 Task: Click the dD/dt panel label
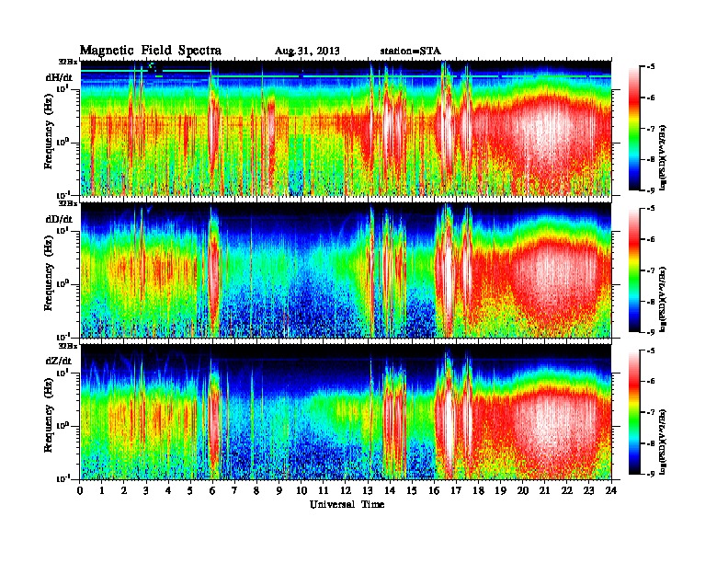(x=59, y=219)
